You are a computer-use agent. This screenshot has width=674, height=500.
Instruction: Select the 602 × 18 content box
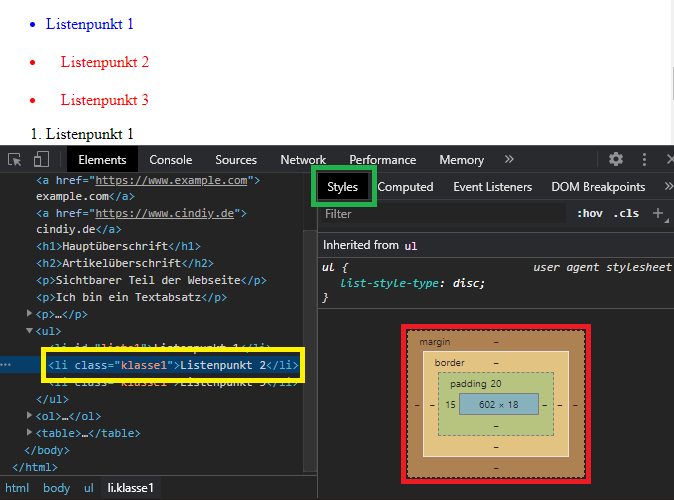point(499,404)
